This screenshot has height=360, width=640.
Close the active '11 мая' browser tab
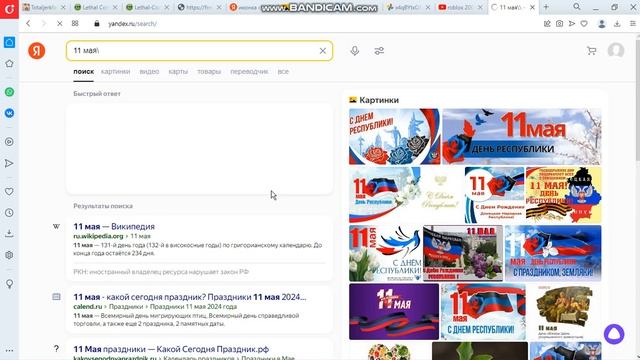point(532,7)
